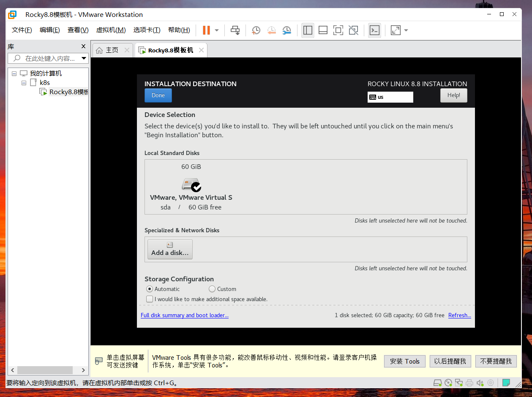Open the library search dropdown arrow
The width and height of the screenshot is (532, 397).
click(x=84, y=58)
